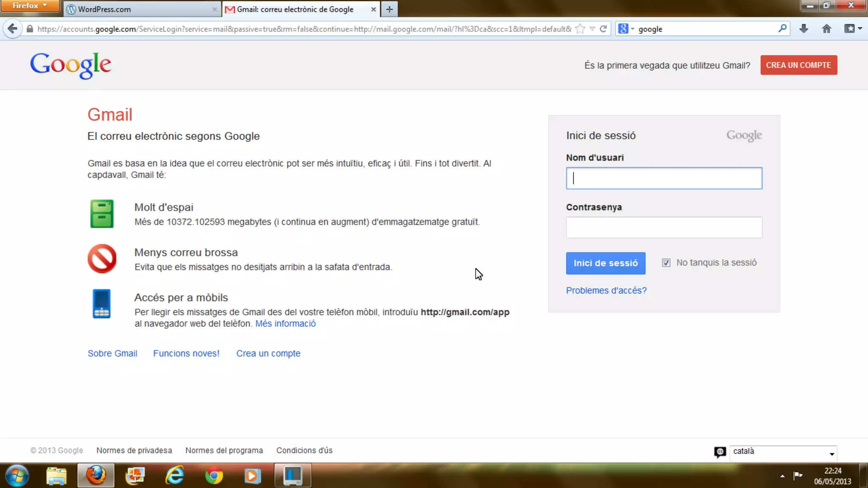Click the language speech bubble icon
This screenshot has width=868, height=488.
pyautogui.click(x=720, y=452)
